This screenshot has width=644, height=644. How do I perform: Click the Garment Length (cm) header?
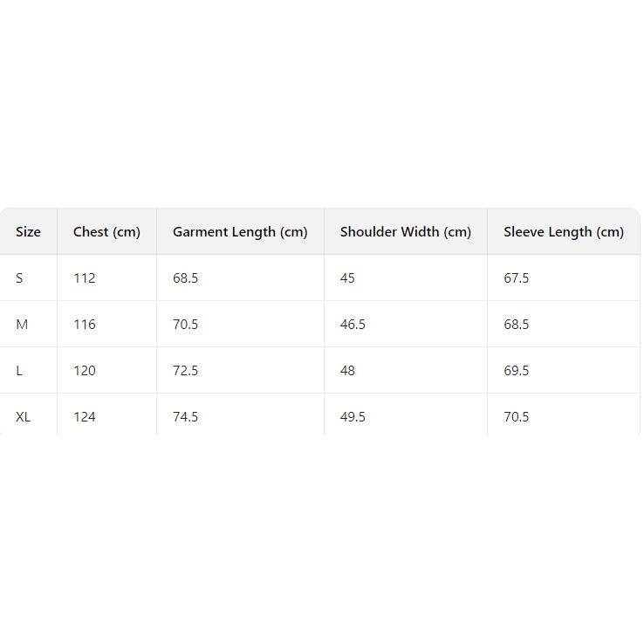pos(240,232)
